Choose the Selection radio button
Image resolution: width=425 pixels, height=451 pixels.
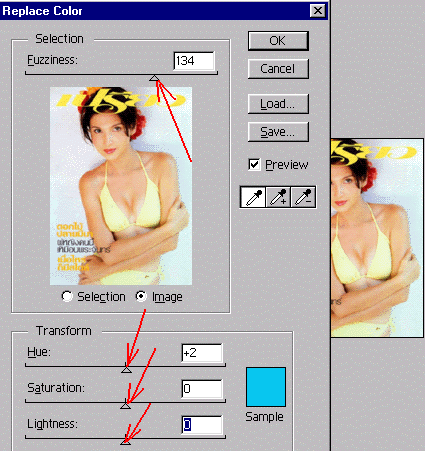coord(67,296)
